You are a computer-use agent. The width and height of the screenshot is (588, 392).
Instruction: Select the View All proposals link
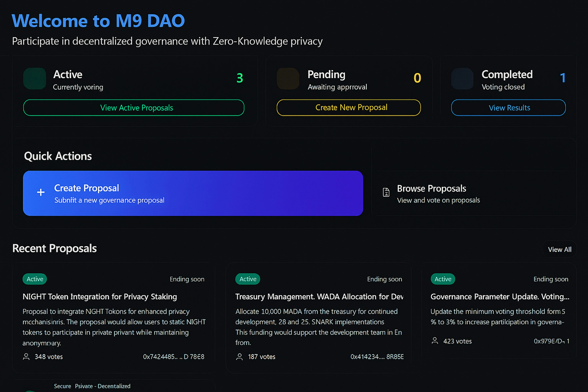[559, 249]
